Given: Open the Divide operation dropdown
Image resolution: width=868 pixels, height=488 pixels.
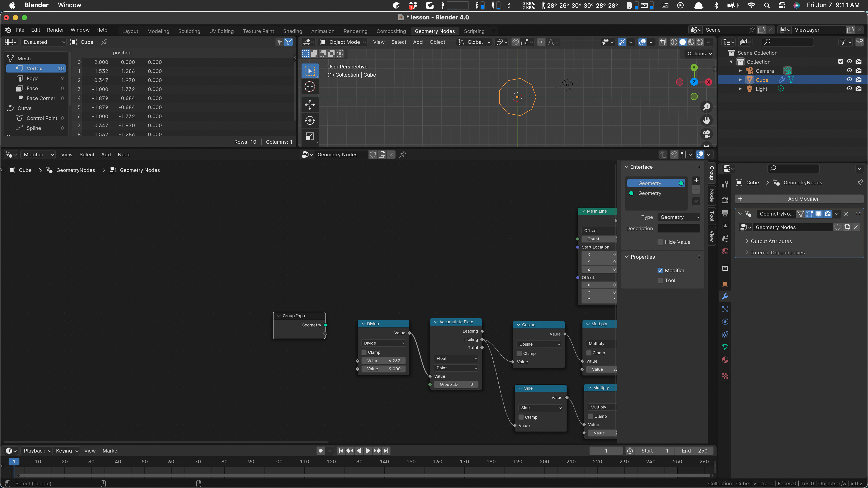Looking at the screenshot, I should (x=383, y=343).
